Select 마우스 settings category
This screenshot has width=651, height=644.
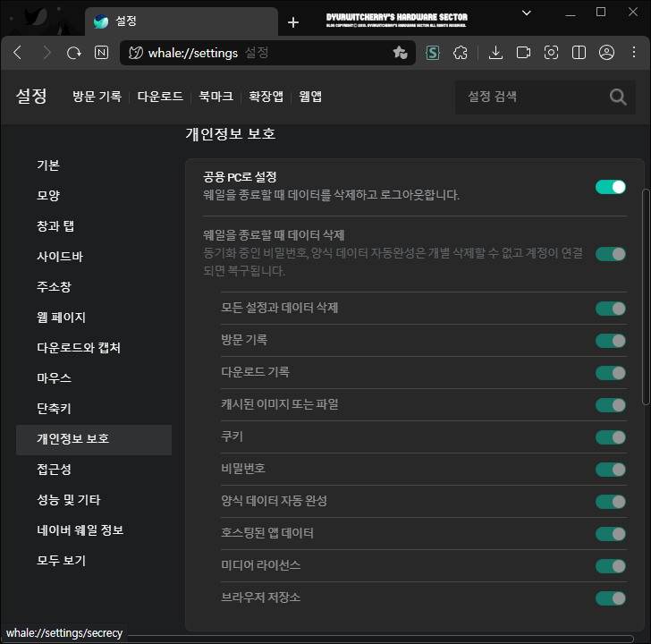tap(94, 378)
